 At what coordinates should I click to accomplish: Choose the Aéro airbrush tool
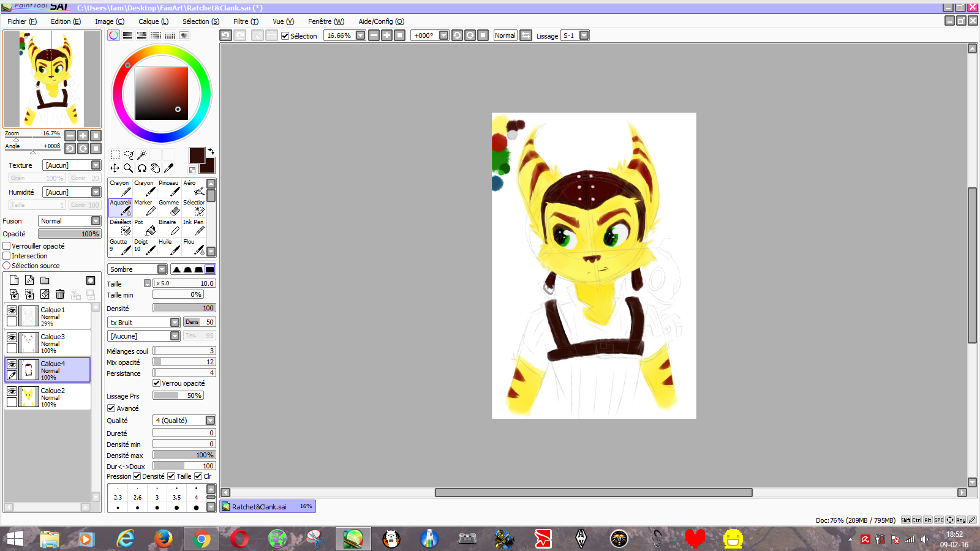tap(194, 188)
